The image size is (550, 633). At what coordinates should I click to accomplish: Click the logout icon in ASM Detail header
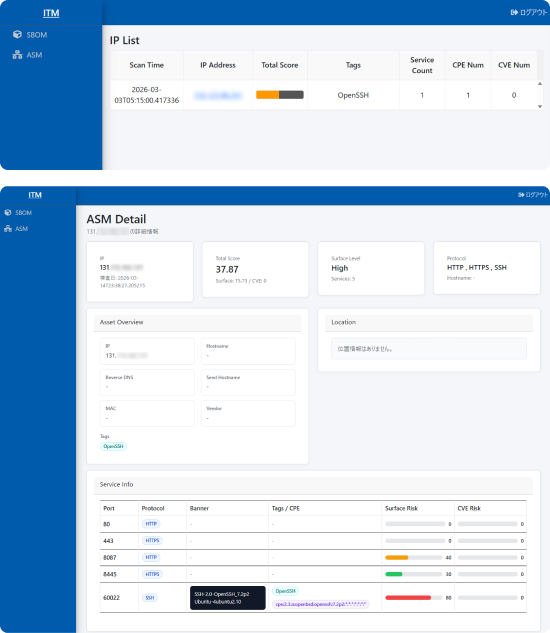(x=521, y=195)
